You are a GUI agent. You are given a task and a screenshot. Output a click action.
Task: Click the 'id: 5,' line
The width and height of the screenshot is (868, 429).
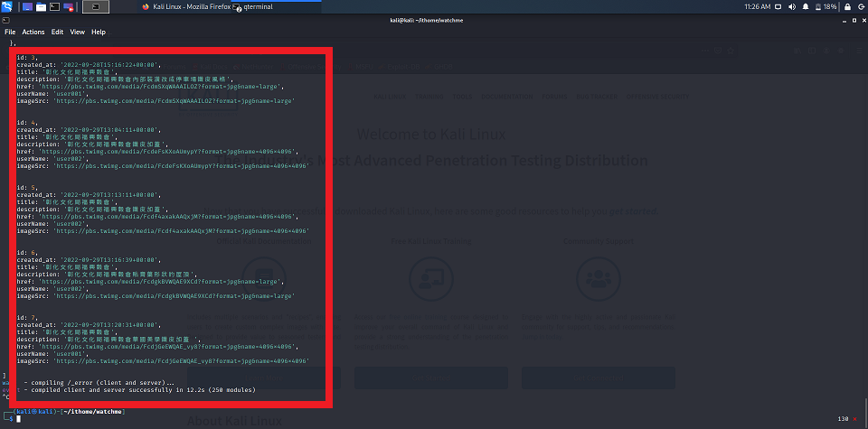tap(26, 188)
